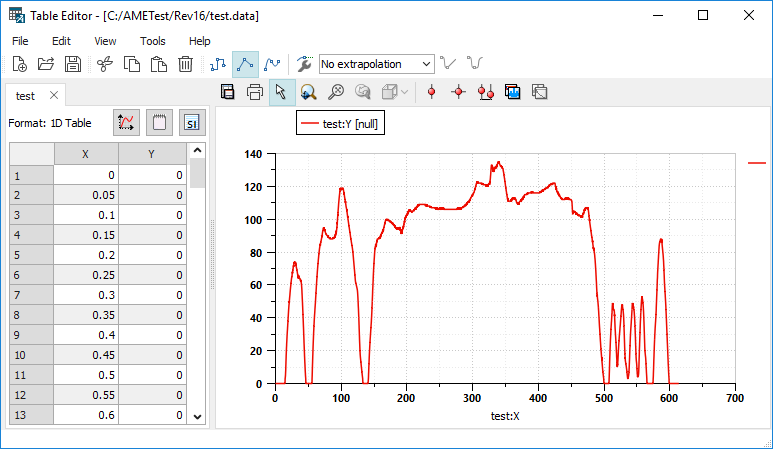The height and width of the screenshot is (449, 773).
Task: Open the View menu
Action: pyautogui.click(x=105, y=41)
